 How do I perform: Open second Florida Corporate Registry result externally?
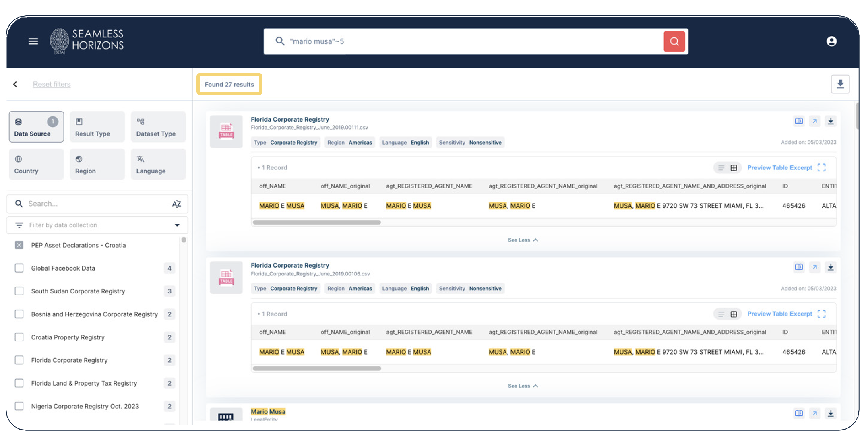click(815, 267)
